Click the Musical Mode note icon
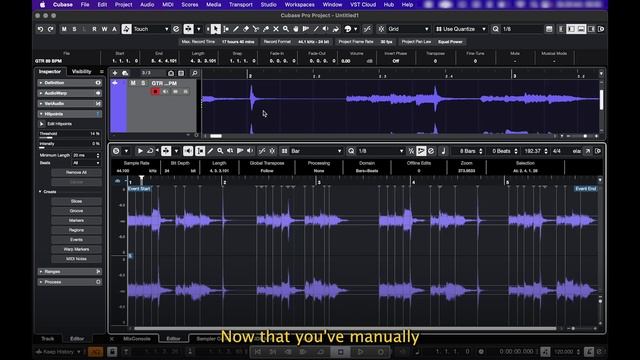This screenshot has width=640, height=360. [x=444, y=151]
